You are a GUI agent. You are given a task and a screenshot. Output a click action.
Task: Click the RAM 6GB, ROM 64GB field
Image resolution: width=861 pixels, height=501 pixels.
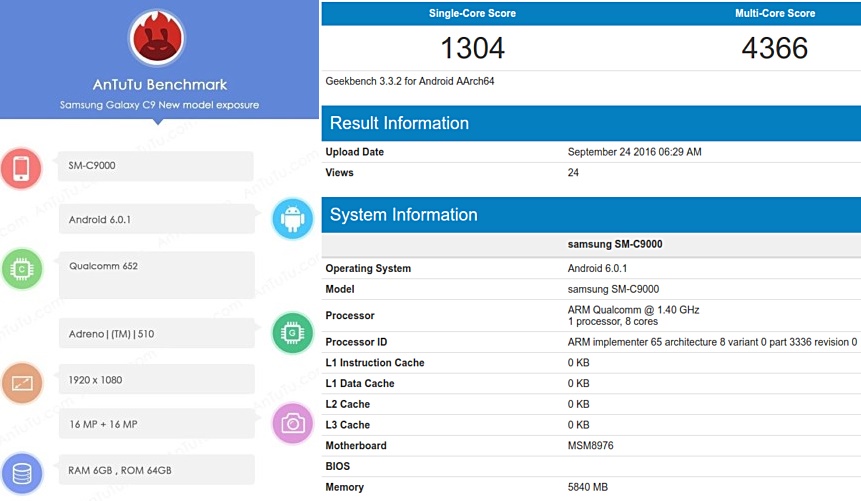click(155, 469)
